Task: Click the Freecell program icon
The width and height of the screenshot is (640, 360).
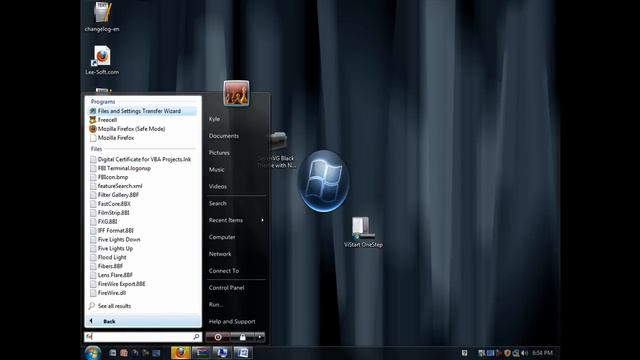Action: (93, 120)
